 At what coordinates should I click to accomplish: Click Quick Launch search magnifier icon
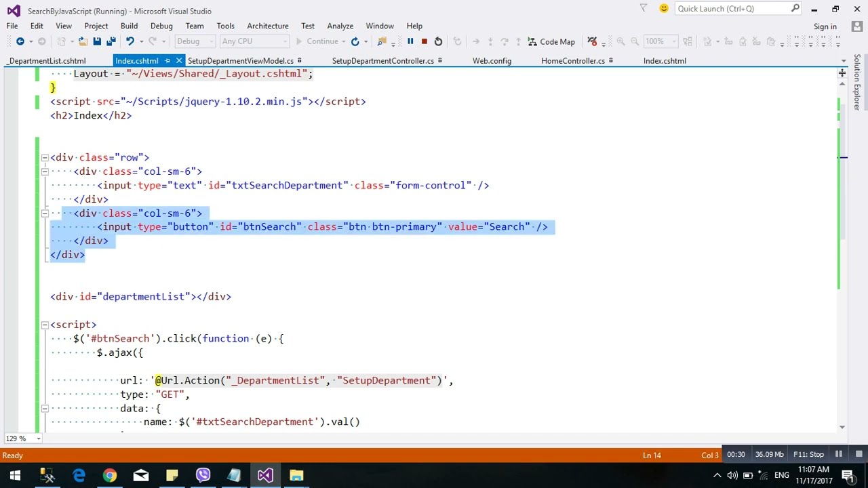pos(795,8)
